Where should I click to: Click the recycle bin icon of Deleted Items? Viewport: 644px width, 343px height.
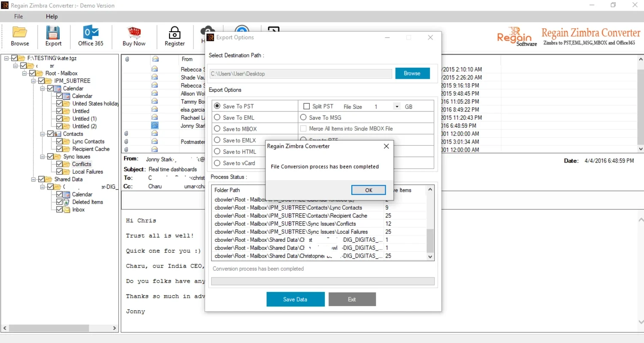66,202
